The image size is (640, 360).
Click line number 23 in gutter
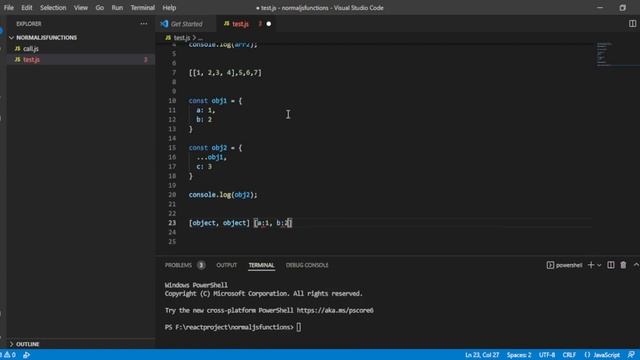tap(172, 223)
